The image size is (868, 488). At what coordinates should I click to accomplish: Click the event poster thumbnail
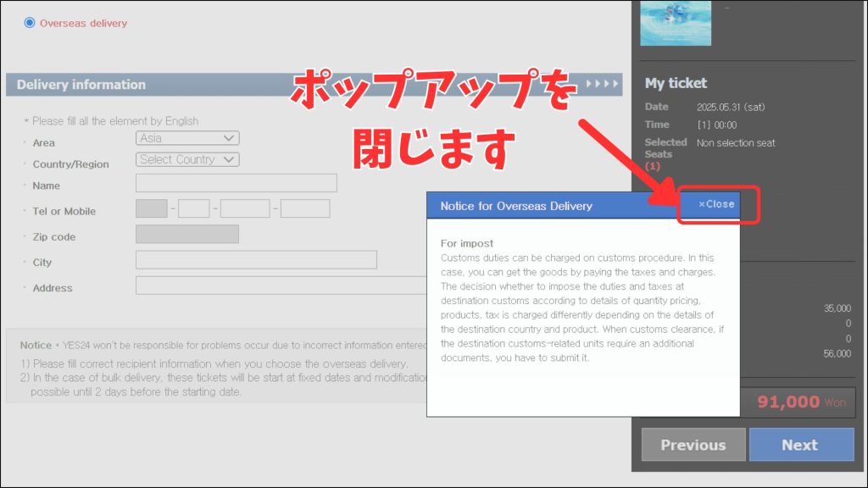676,23
